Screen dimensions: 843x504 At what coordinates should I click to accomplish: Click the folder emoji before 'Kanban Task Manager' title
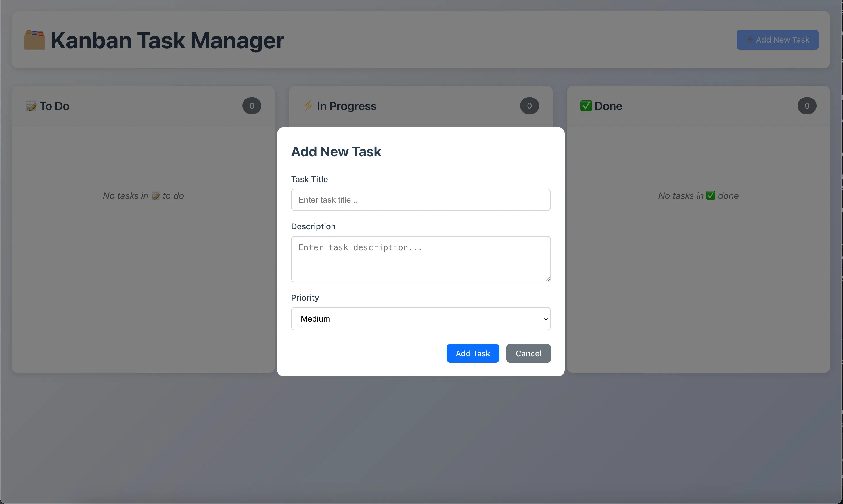tap(34, 40)
